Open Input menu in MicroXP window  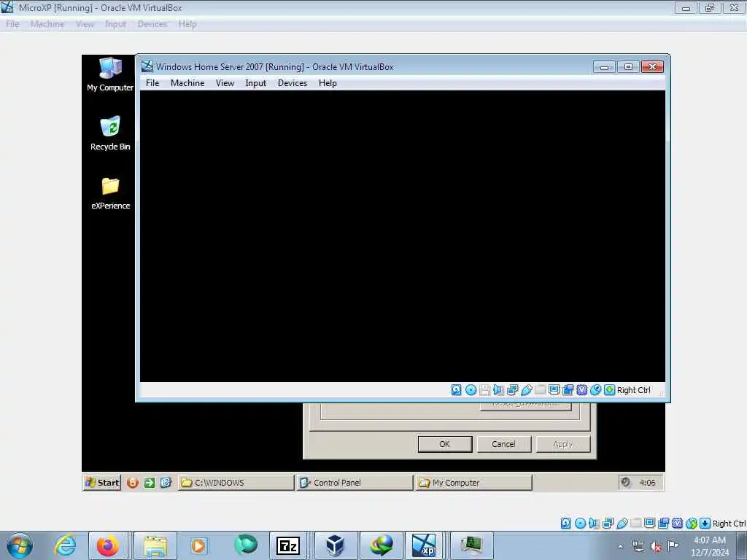116,24
